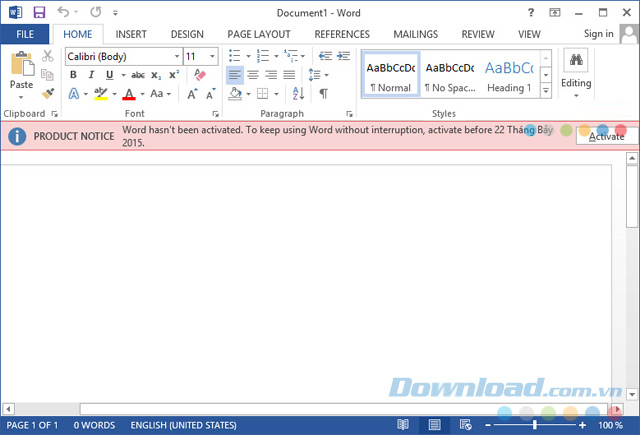Click the vertical scrollbar down arrow
Viewport: 640px width, 435px height.
point(632,394)
